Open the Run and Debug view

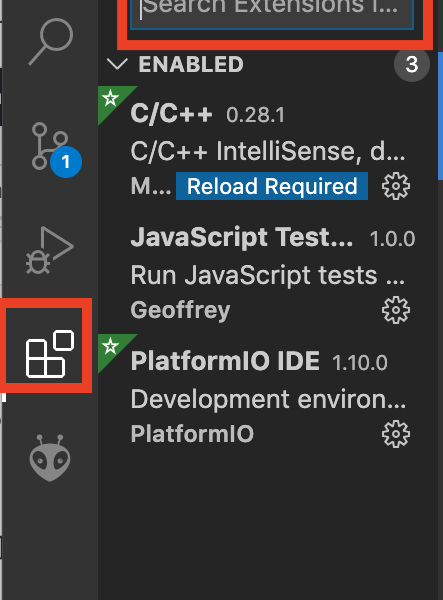coord(49,250)
